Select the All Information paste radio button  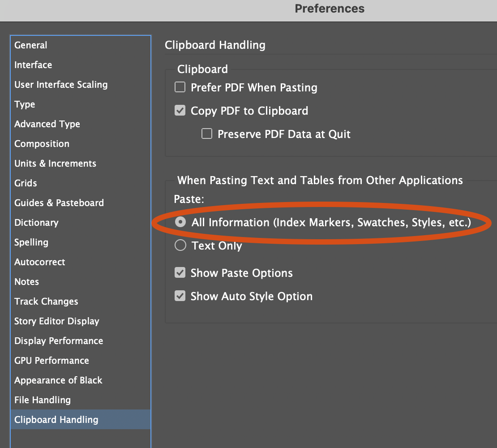click(180, 222)
